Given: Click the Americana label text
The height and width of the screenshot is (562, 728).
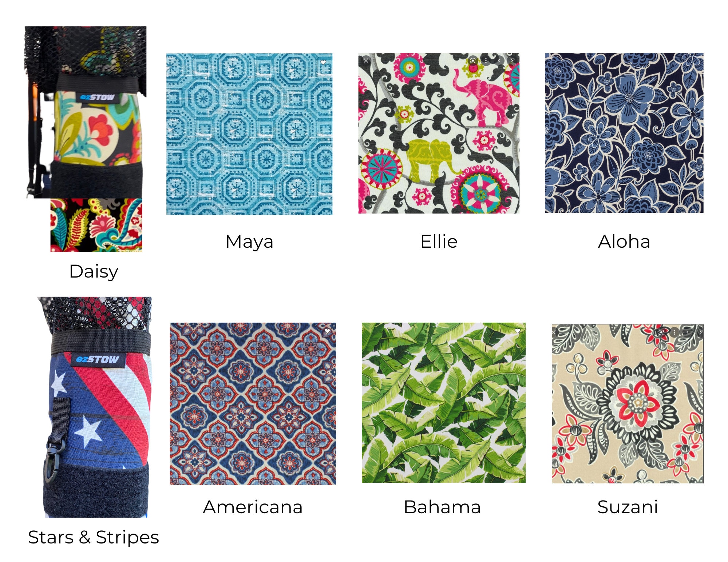Looking at the screenshot, I should click(x=253, y=507).
